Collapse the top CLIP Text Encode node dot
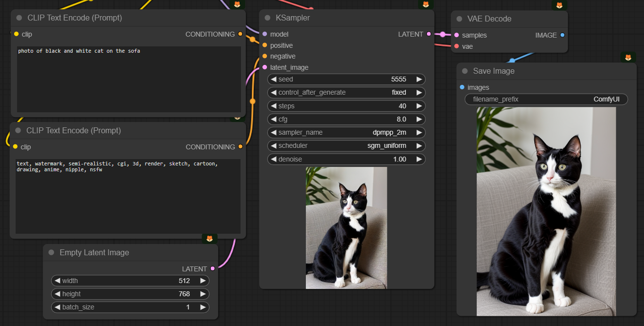This screenshot has height=326, width=644. click(x=19, y=18)
